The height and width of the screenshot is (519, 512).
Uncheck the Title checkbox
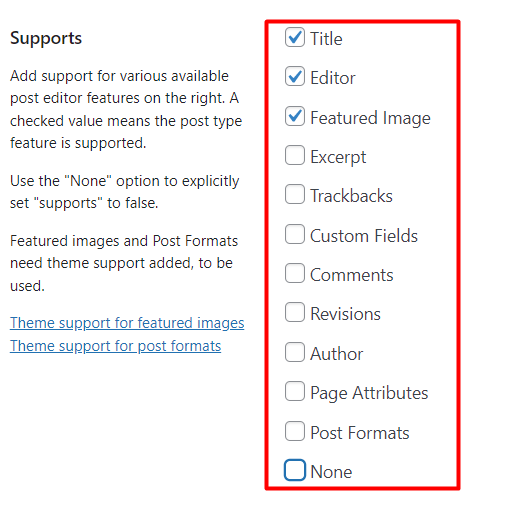(295, 37)
